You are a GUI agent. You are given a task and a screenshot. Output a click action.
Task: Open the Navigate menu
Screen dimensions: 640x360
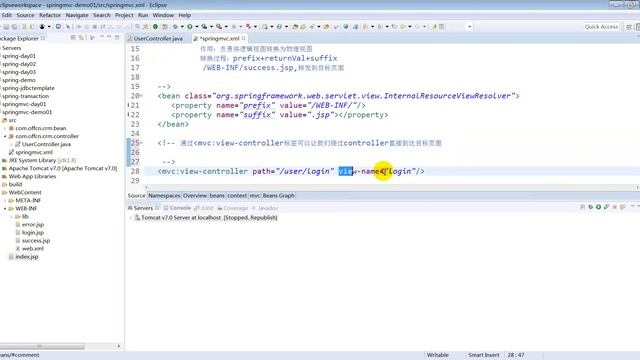77,15
